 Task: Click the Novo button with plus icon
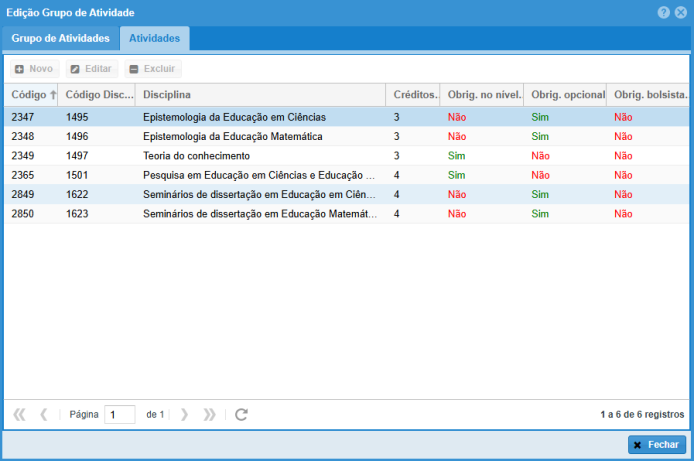tap(33, 69)
